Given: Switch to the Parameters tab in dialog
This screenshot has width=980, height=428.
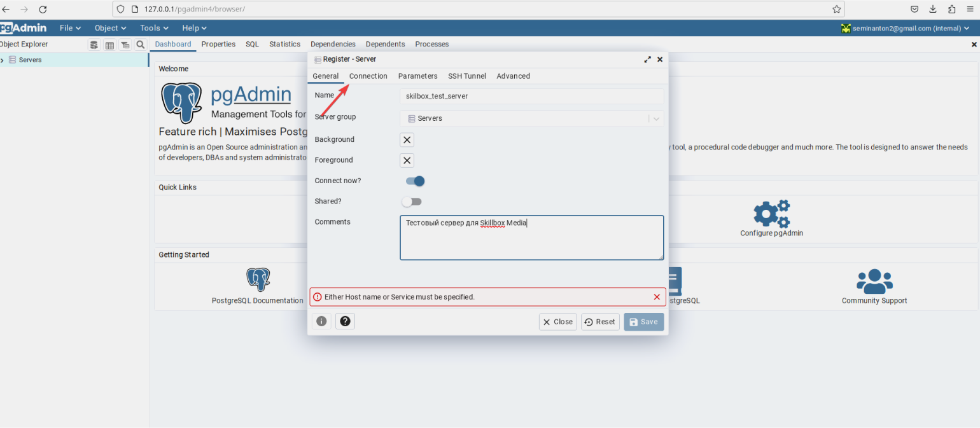Looking at the screenshot, I should pos(417,76).
